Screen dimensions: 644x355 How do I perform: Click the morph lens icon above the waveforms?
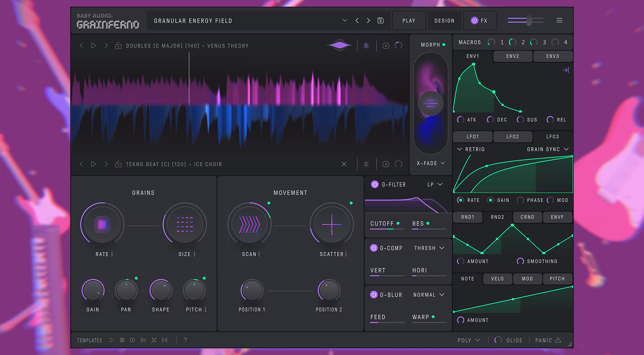pyautogui.click(x=339, y=45)
